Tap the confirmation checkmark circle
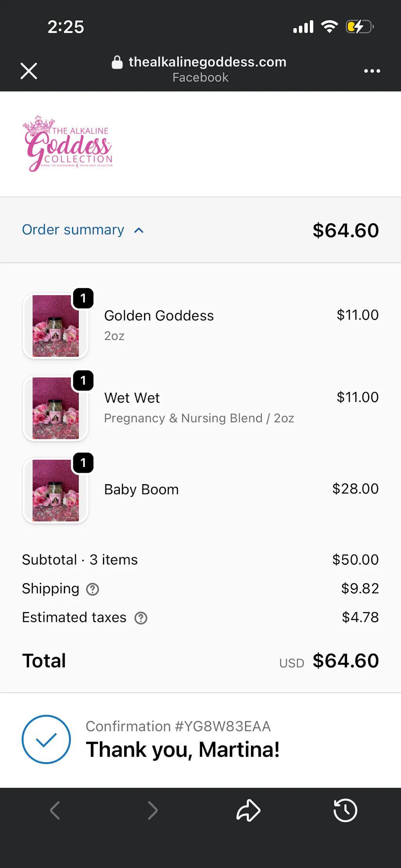401x868 pixels. 46,740
